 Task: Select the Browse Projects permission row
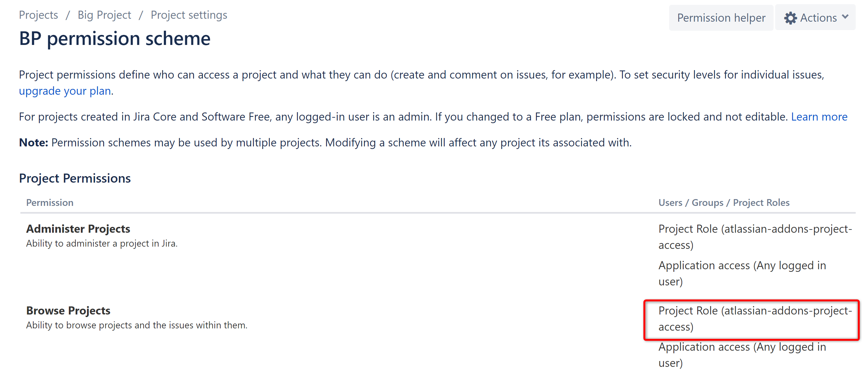pyautogui.click(x=68, y=310)
